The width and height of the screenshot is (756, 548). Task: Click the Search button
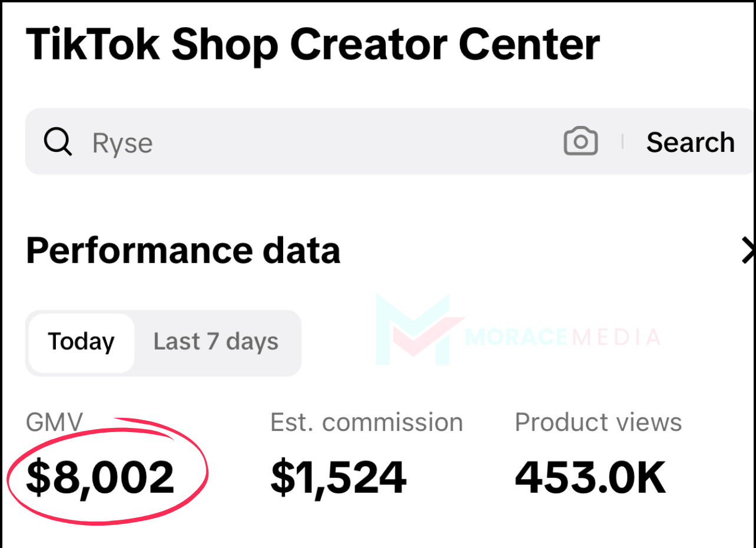tap(691, 142)
